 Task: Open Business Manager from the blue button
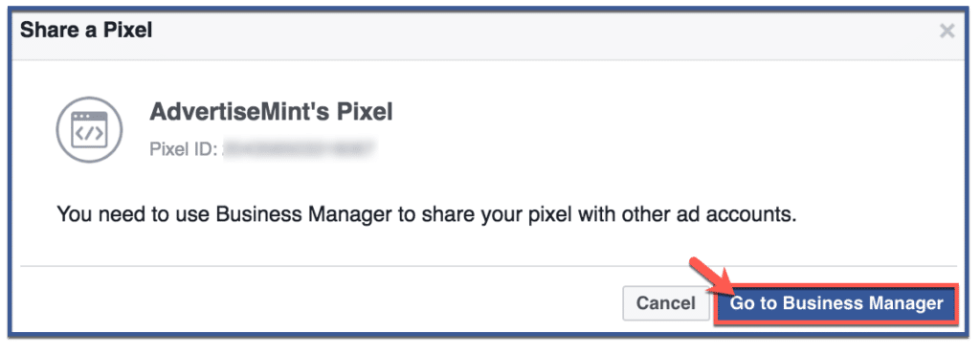click(835, 303)
